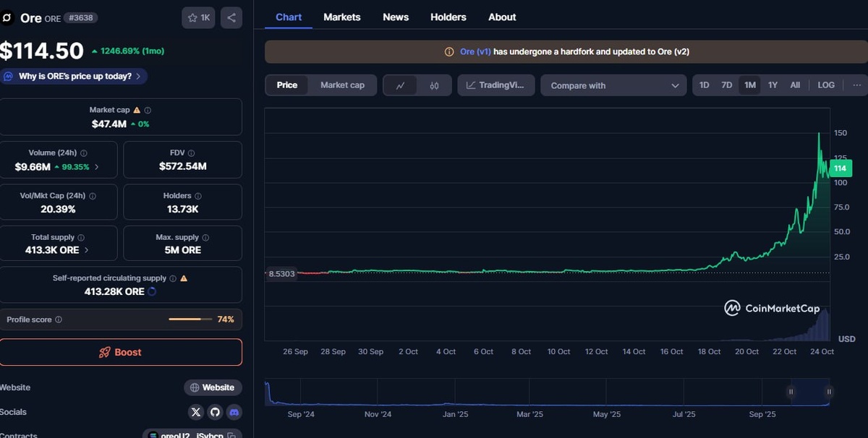Open the Chart tab
868x438 pixels.
(x=289, y=17)
